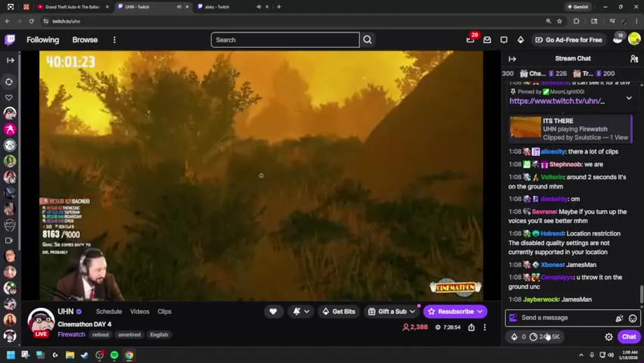Focus the Send a message field

pyautogui.click(x=565, y=318)
